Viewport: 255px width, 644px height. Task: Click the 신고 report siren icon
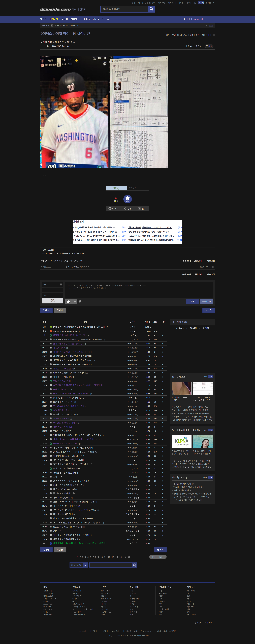(140, 208)
